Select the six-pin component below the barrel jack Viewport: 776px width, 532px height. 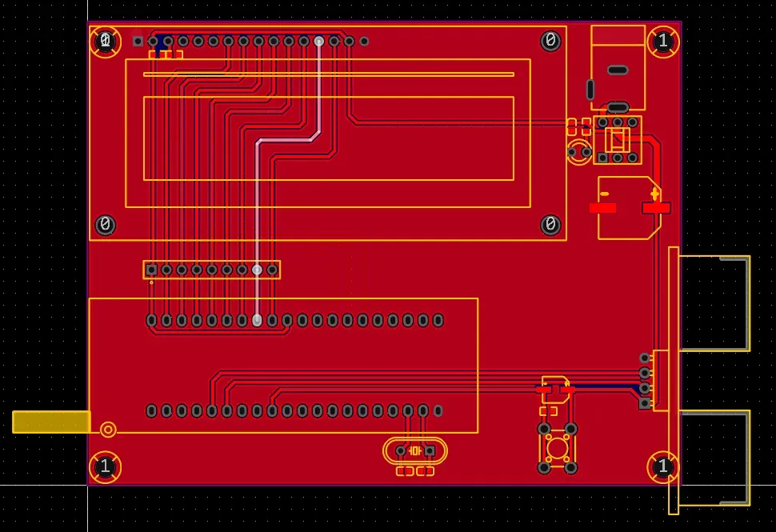click(x=618, y=140)
